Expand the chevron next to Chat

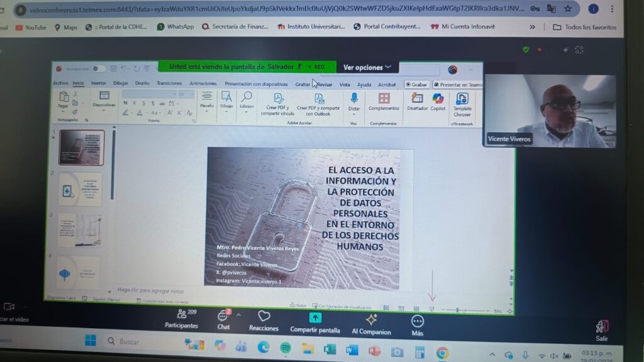(x=238, y=315)
